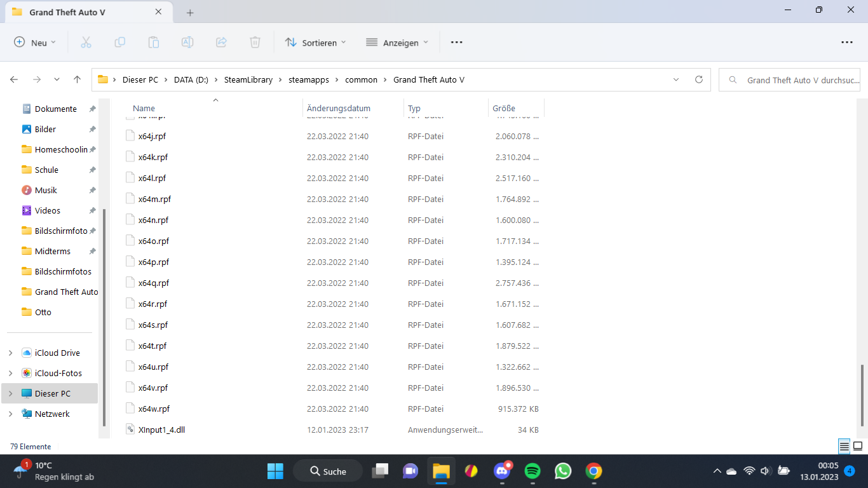Navigate up one folder level
This screenshot has height=488, width=868.
click(77, 80)
